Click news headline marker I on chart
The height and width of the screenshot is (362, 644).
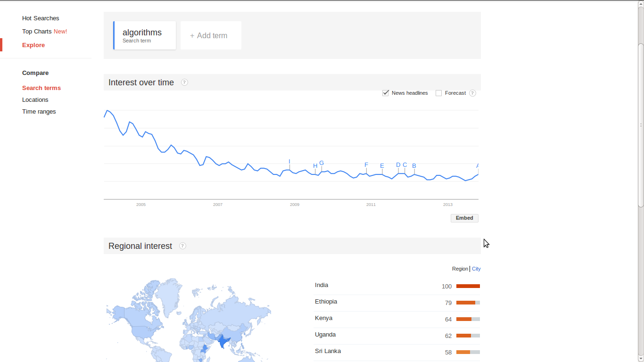point(289,162)
